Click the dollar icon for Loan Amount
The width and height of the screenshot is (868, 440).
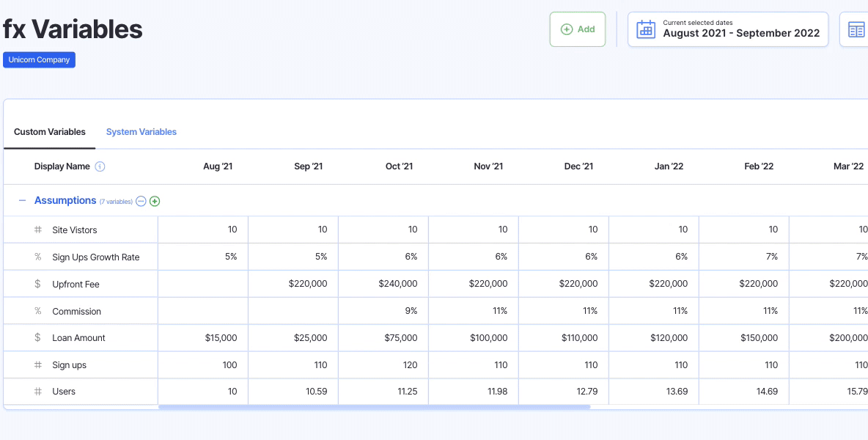(38, 338)
